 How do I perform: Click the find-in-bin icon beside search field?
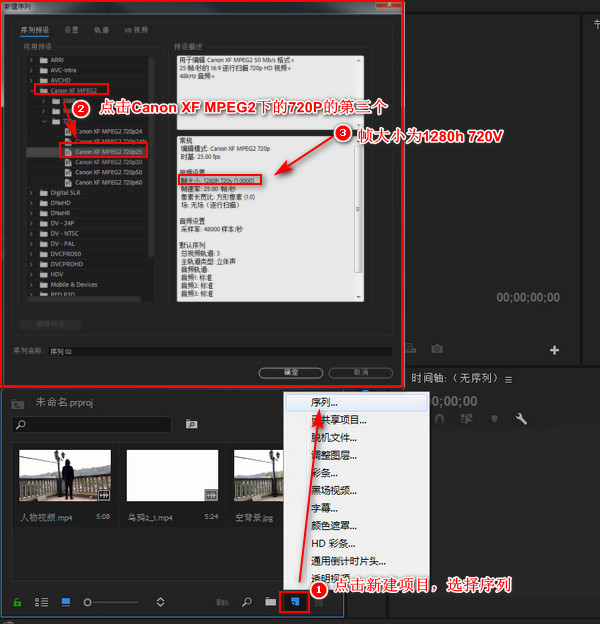coord(191,424)
